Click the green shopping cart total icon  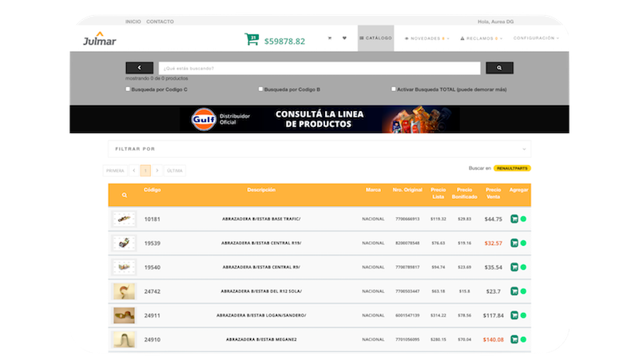pyautogui.click(x=252, y=40)
